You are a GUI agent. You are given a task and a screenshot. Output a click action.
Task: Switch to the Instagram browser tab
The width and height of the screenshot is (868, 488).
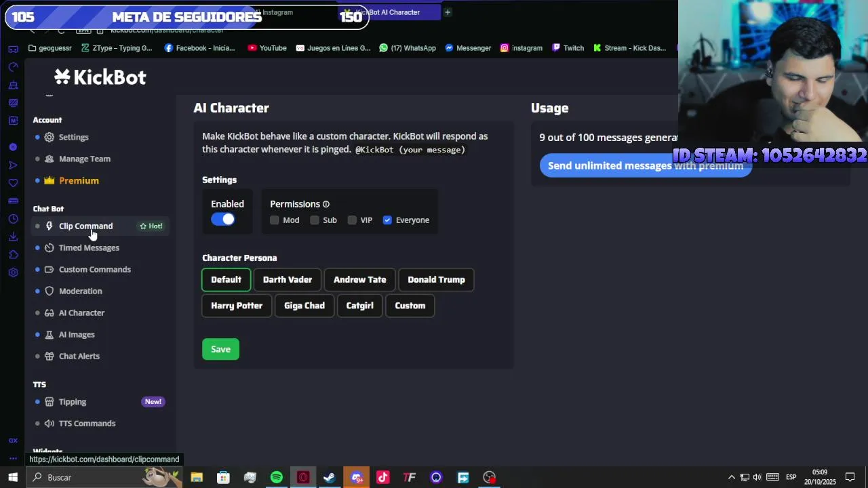click(x=278, y=12)
